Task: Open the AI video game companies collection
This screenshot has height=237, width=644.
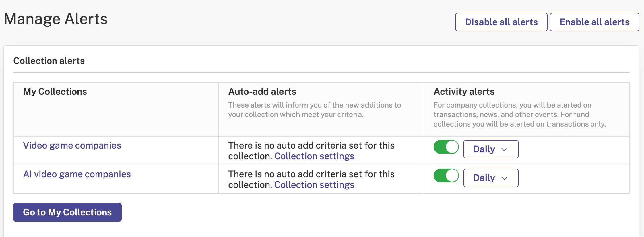Action: [x=77, y=174]
